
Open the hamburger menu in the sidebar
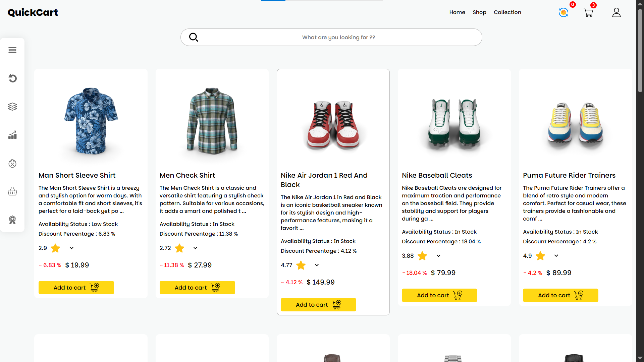tap(12, 50)
